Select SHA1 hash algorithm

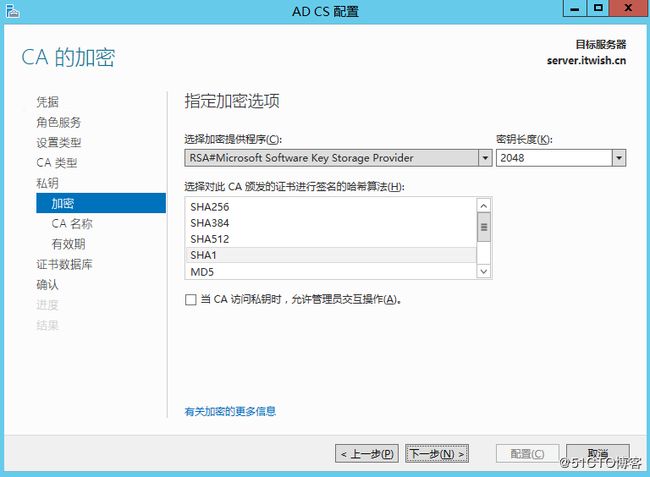point(331,255)
